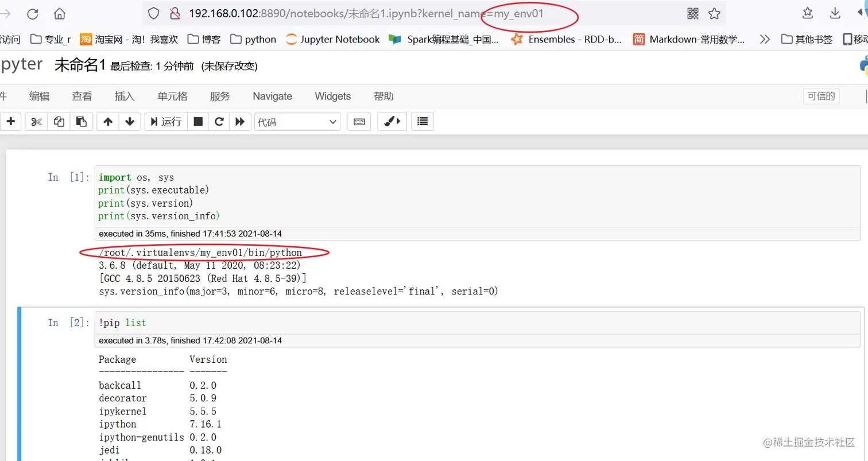Open the QR code icon in address bar
Viewport: 868px width, 461px height.
click(693, 13)
